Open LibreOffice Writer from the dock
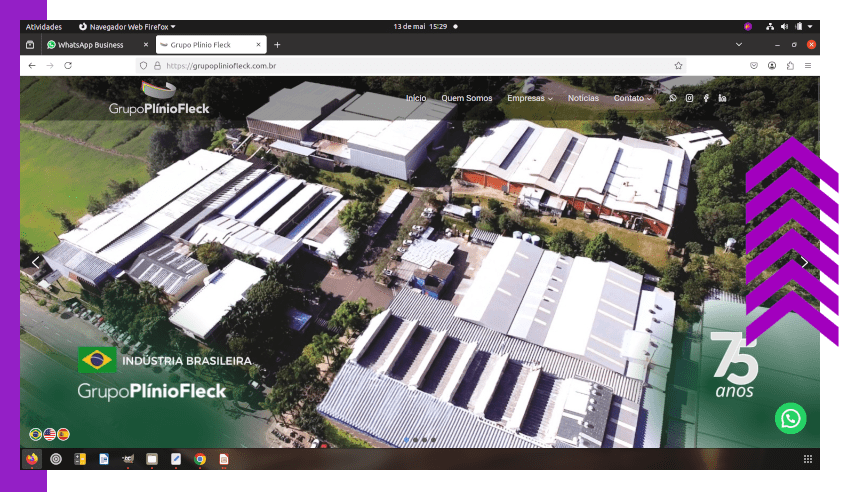Screen dimensions: 841x492 pos(104,459)
